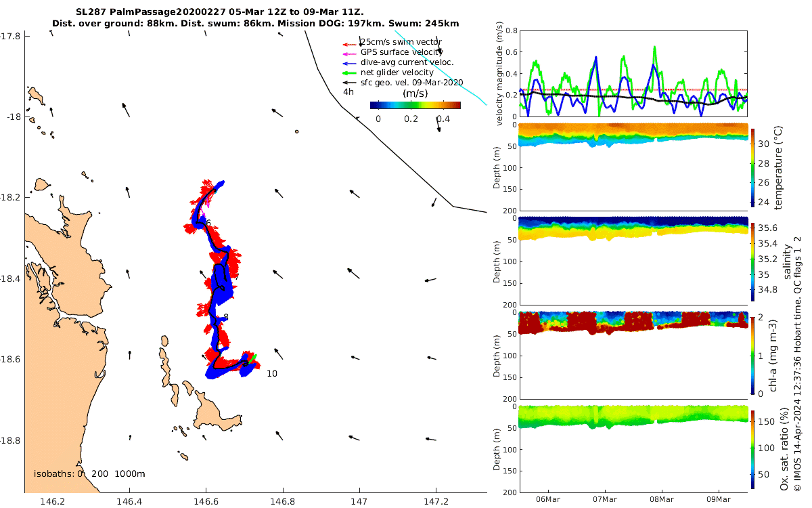Click the 'isobaths: 0 200 1000m' label
The width and height of the screenshot is (812, 508).
coord(90,473)
